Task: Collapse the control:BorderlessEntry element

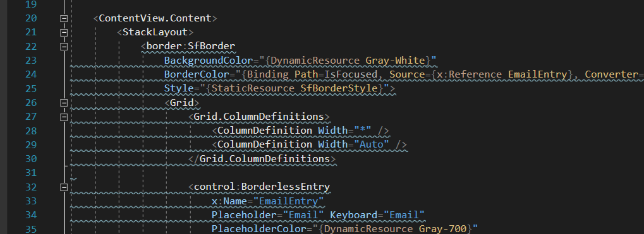Action: click(64, 187)
